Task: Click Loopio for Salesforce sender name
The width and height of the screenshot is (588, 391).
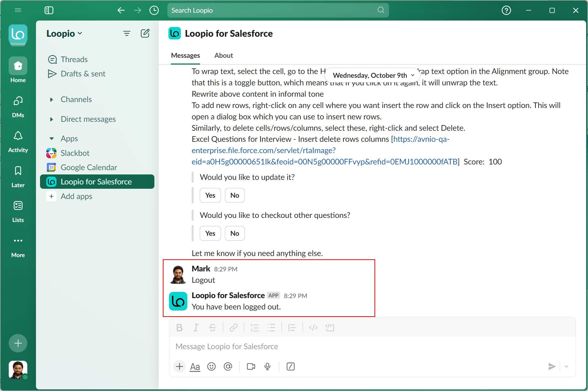Action: click(x=228, y=295)
